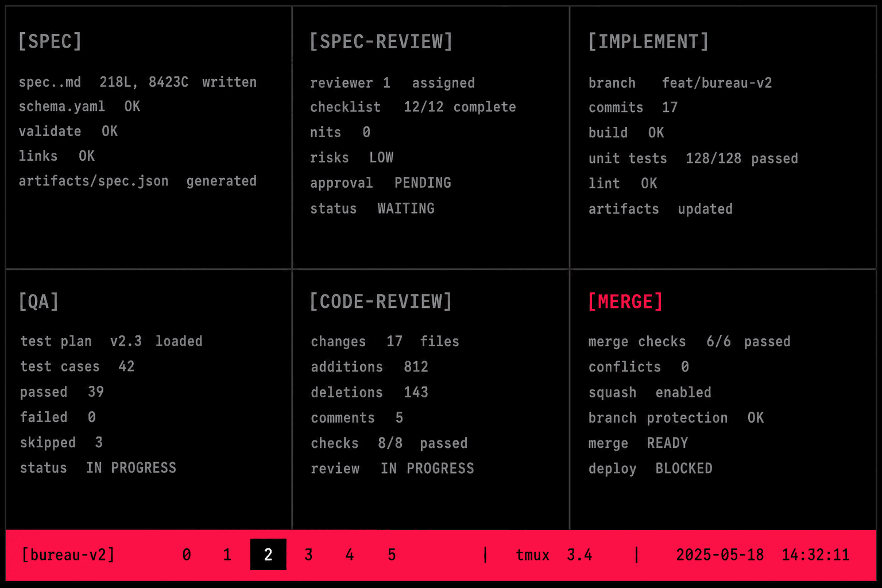Click the artifacts updated line

coord(660,209)
